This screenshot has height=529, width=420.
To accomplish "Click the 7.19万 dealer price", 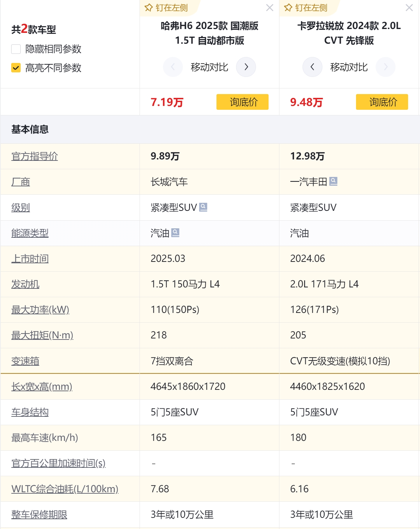I will pyautogui.click(x=167, y=102).
